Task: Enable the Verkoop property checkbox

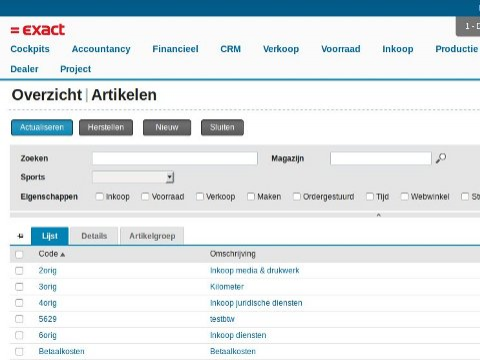Action: (200, 196)
